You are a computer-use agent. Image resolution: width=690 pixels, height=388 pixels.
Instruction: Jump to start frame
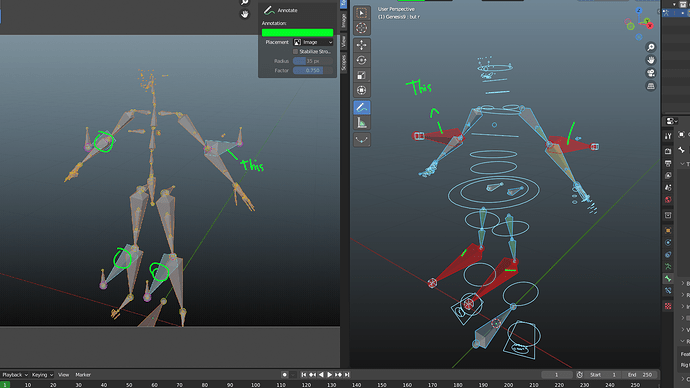(x=304, y=375)
